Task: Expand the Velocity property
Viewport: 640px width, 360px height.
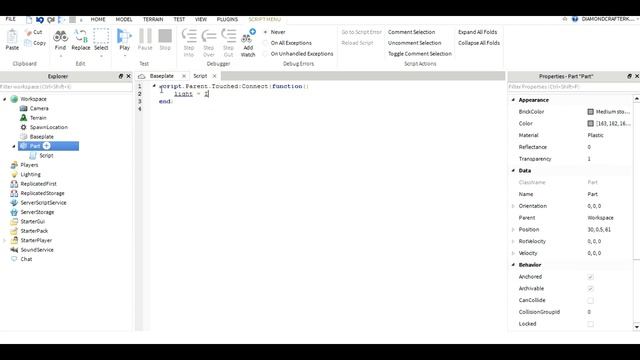Action: click(x=513, y=253)
